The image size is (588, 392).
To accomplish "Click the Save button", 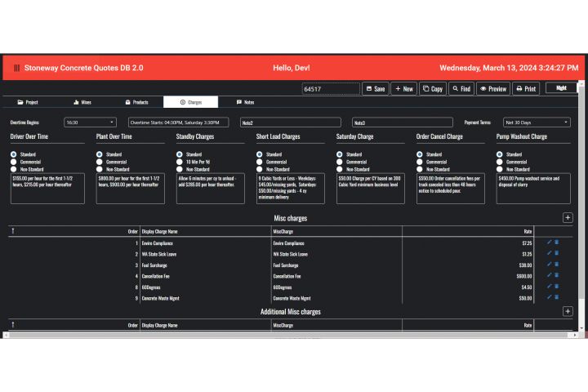I will point(376,89).
